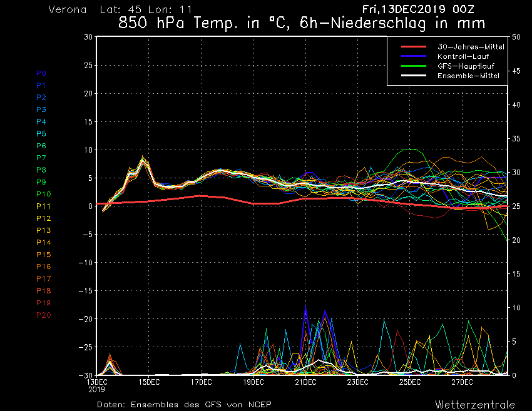Select the P18 ensemble member label

(x=43, y=291)
